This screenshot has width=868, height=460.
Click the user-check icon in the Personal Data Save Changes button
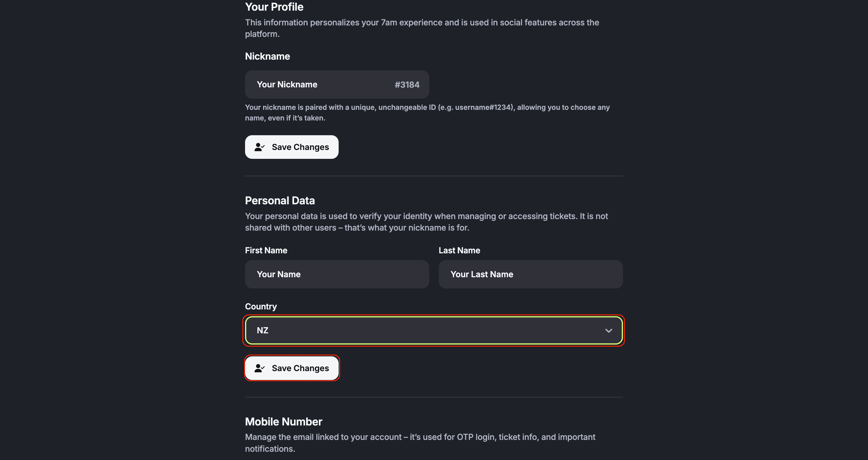[260, 368]
